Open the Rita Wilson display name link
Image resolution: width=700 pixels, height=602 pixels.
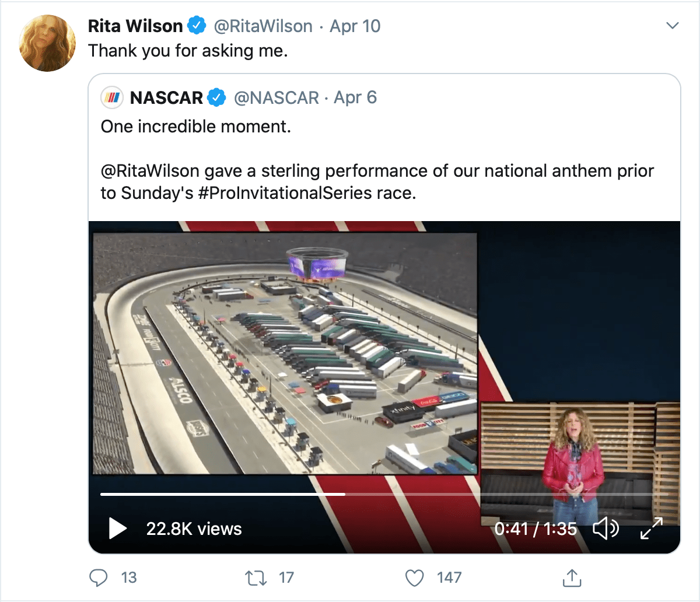pos(135,26)
